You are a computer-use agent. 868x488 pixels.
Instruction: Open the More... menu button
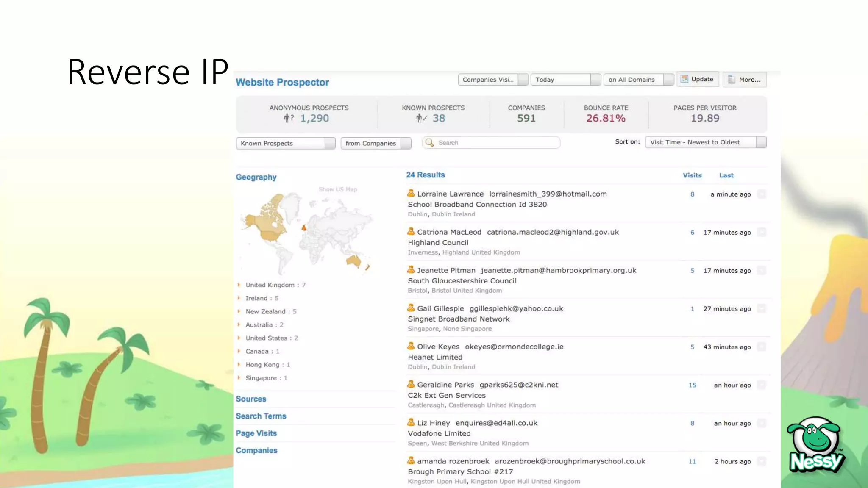(745, 79)
